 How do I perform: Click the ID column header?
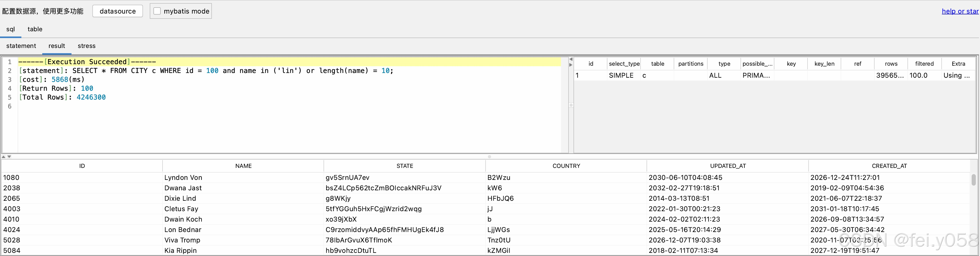(x=82, y=166)
